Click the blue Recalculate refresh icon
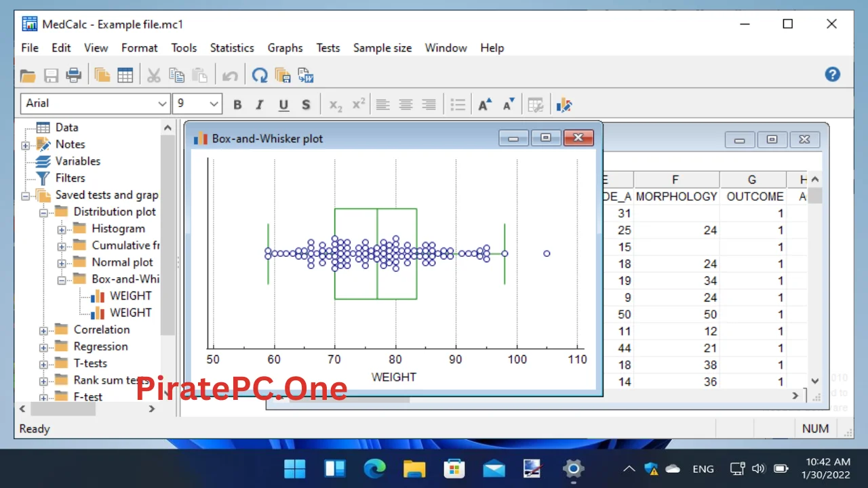Image resolution: width=868 pixels, height=488 pixels. 260,75
